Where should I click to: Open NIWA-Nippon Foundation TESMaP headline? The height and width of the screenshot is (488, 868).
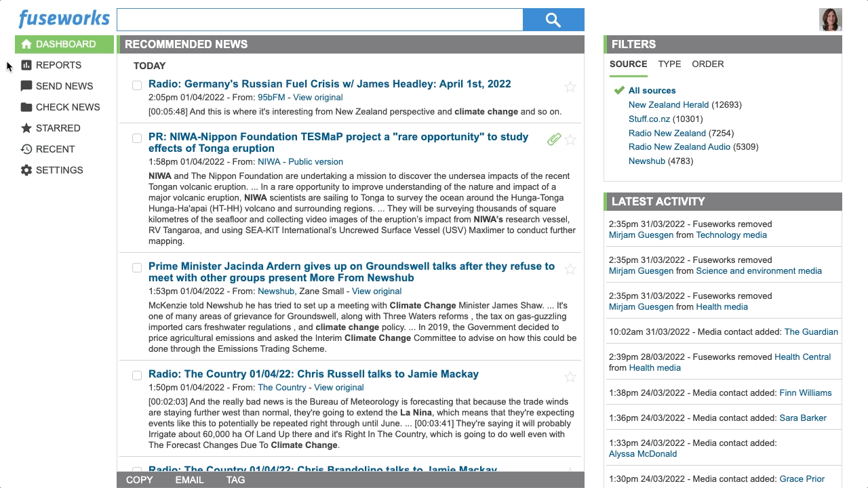[x=338, y=142]
